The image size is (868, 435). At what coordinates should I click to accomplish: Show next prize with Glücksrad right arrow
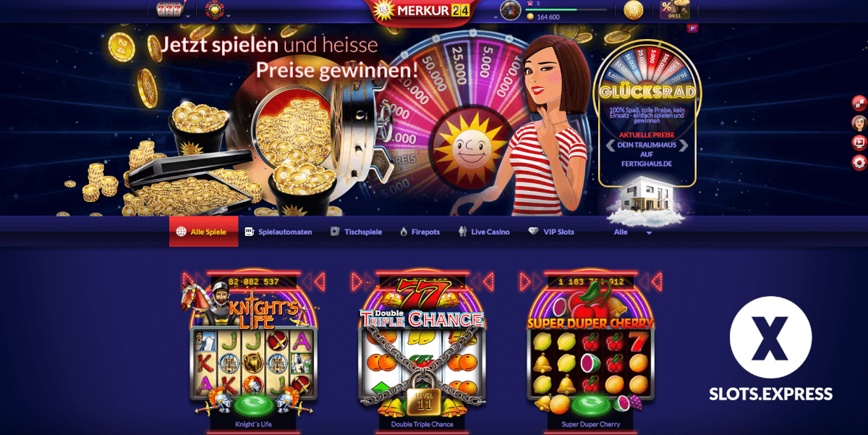tap(684, 145)
